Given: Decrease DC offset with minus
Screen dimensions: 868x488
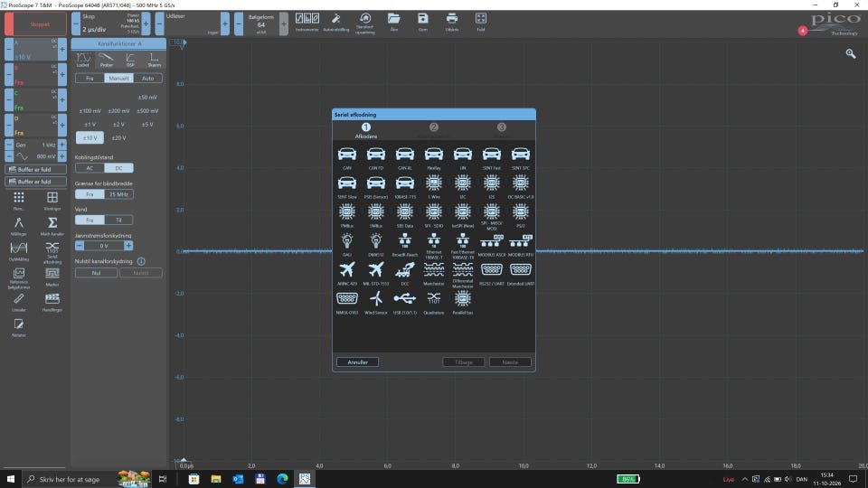Looking at the screenshot, I should (x=80, y=246).
